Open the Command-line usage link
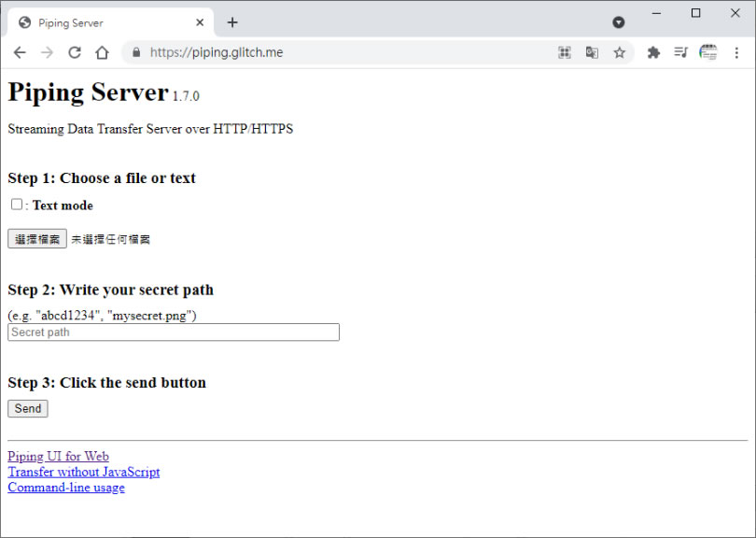 coord(66,488)
